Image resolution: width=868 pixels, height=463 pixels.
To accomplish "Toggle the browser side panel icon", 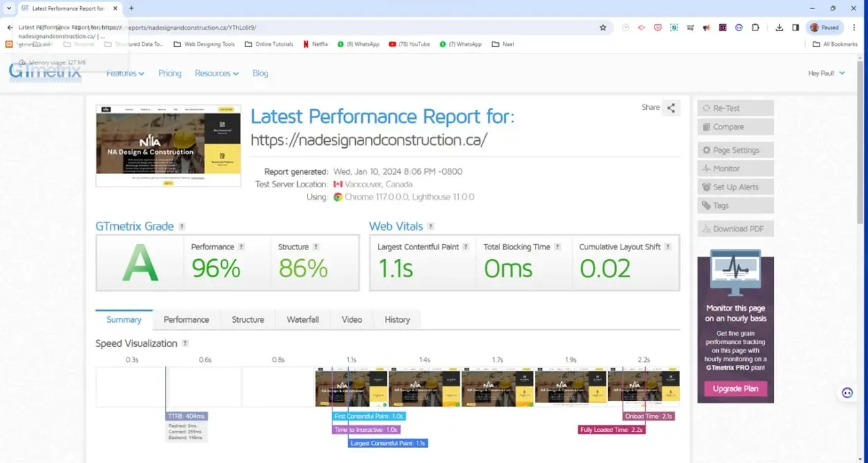I will (795, 28).
